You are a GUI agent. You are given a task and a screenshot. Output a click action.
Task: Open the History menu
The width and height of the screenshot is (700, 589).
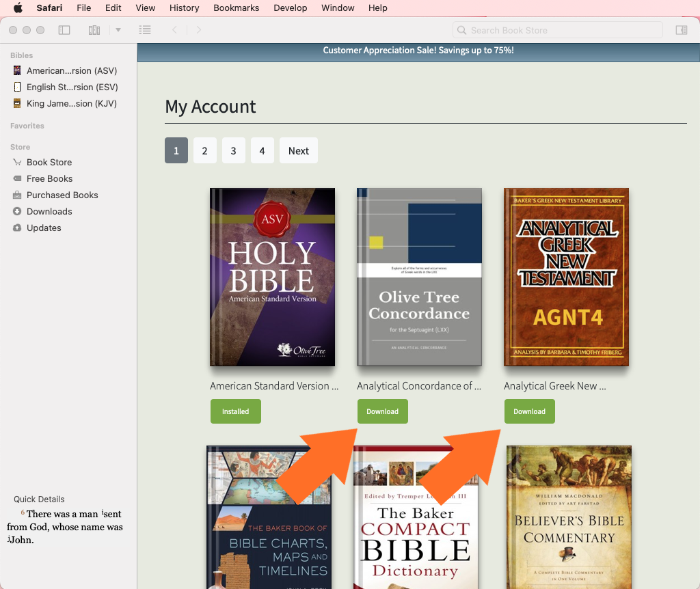(x=184, y=8)
